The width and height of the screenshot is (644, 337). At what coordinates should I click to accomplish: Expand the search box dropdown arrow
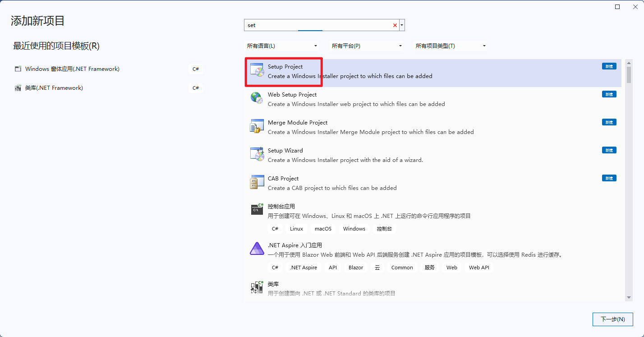point(401,25)
